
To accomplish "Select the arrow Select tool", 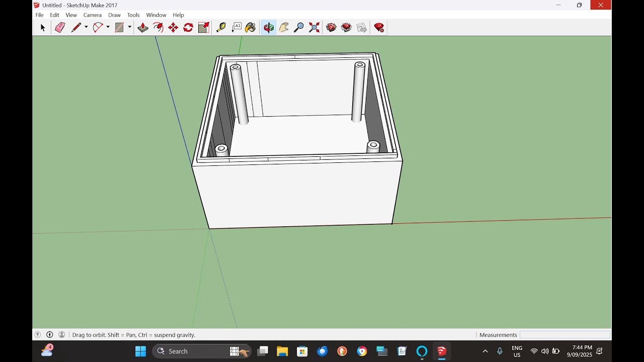I will [x=42, y=28].
